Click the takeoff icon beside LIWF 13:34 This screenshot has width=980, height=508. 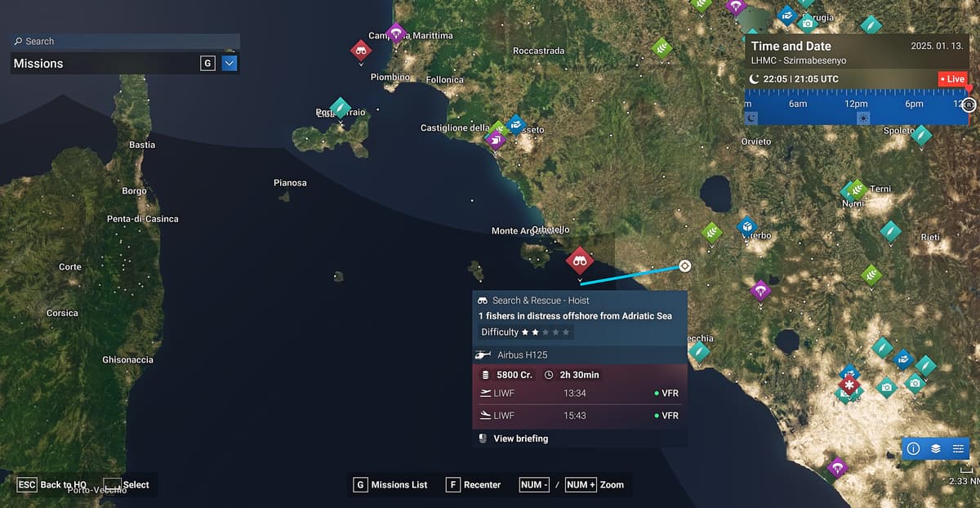(485, 394)
